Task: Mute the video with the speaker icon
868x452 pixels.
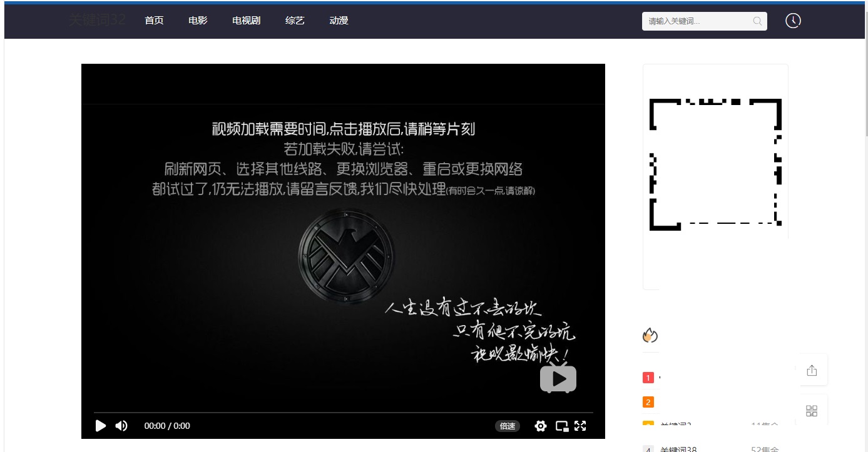Action: (x=121, y=426)
